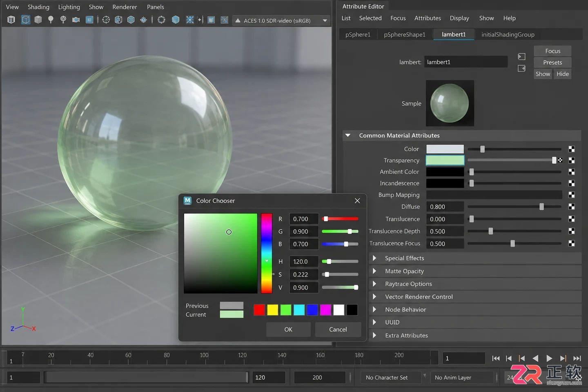Jump to the end of playback range

pyautogui.click(x=577, y=359)
